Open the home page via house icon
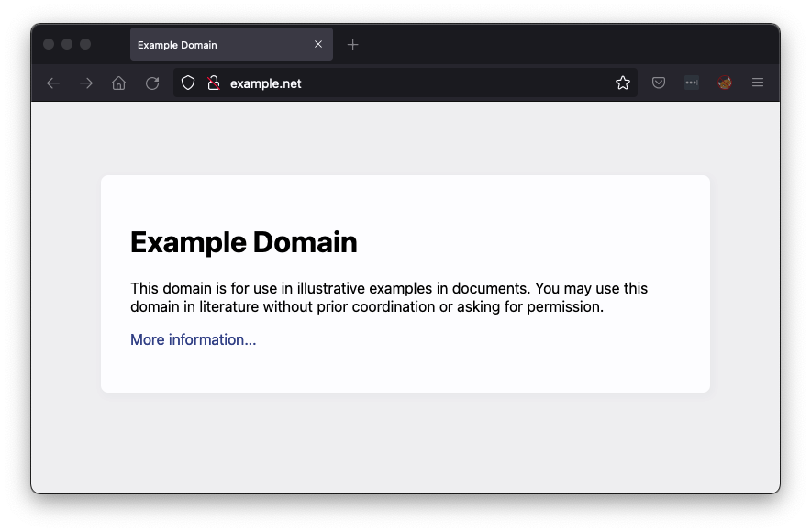This screenshot has height=532, width=811. pos(119,83)
